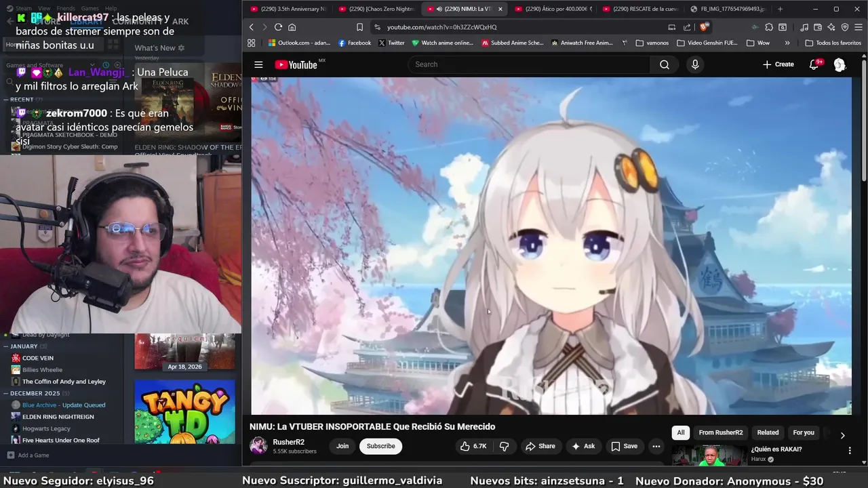This screenshot has height=488, width=868.
Task: Collapse the JANUARY group in Steam library
Action: pos(7,346)
